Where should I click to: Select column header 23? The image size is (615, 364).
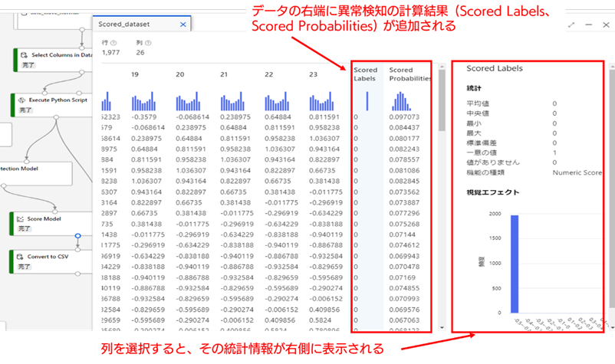313,74
